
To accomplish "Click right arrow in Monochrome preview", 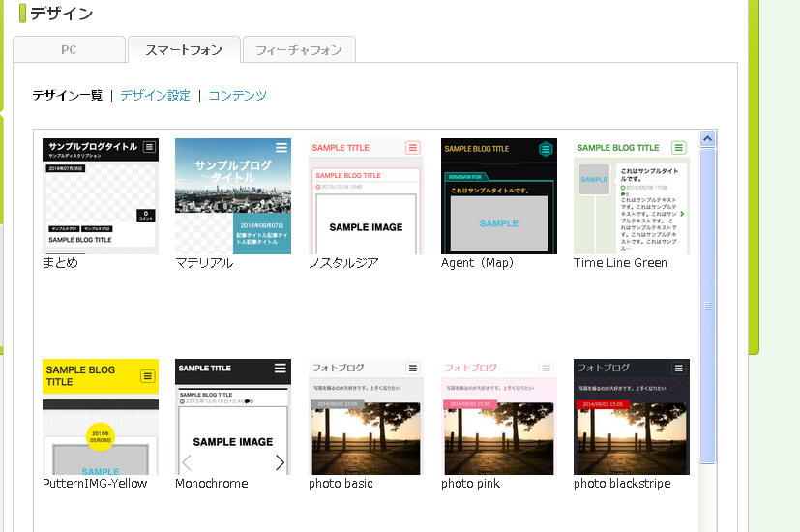I will coord(280,462).
